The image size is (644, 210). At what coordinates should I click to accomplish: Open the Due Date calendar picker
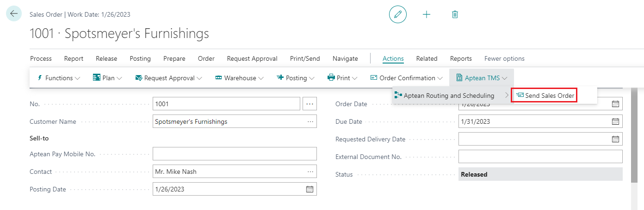pyautogui.click(x=615, y=121)
